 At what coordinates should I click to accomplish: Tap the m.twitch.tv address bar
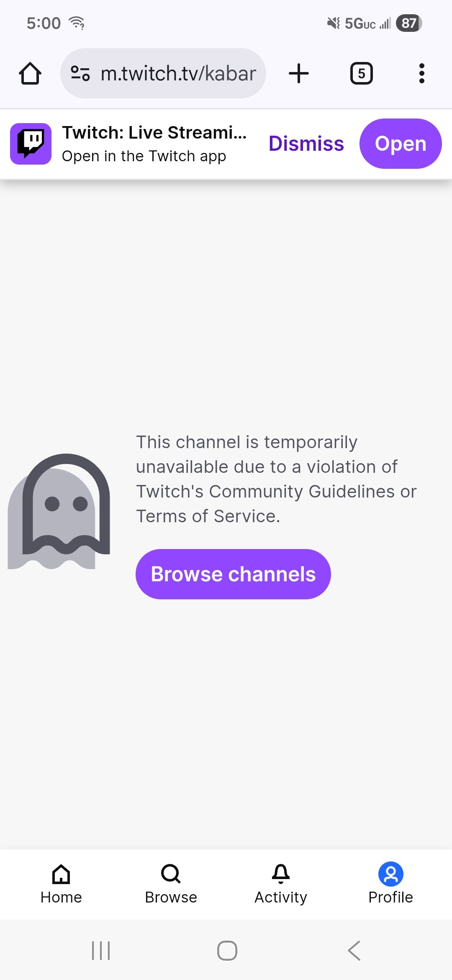[163, 73]
